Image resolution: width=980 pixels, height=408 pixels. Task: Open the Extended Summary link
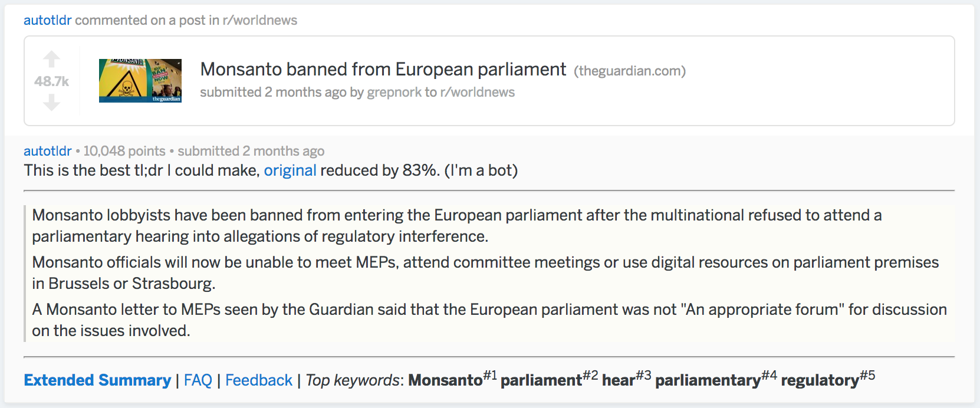click(x=97, y=380)
